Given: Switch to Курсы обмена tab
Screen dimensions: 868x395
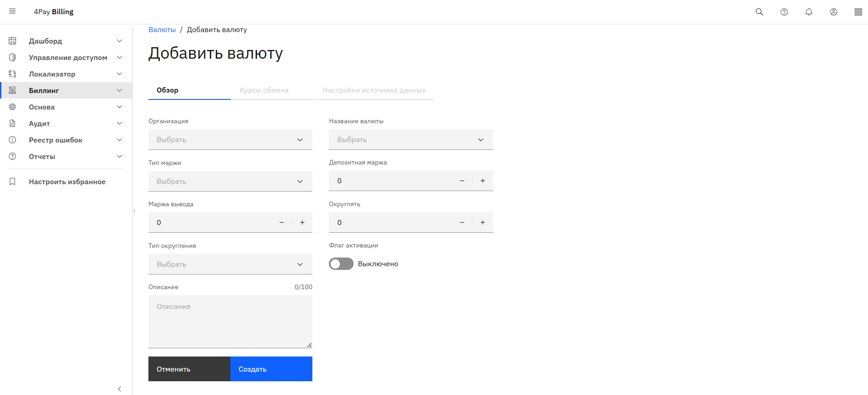Looking at the screenshot, I should [264, 90].
